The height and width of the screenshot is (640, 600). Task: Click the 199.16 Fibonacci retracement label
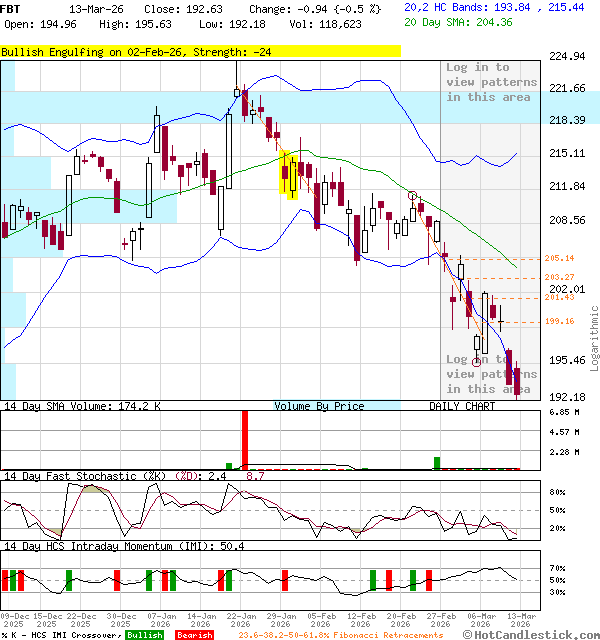(x=559, y=321)
